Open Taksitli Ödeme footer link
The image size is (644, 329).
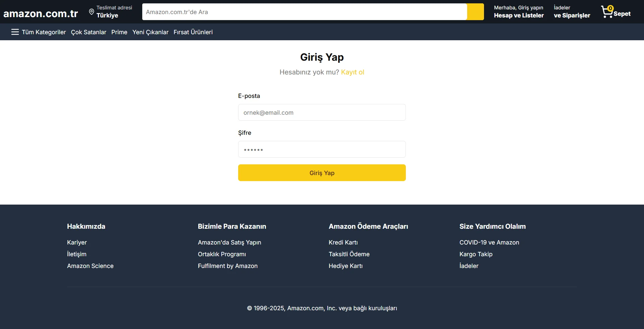tap(349, 254)
